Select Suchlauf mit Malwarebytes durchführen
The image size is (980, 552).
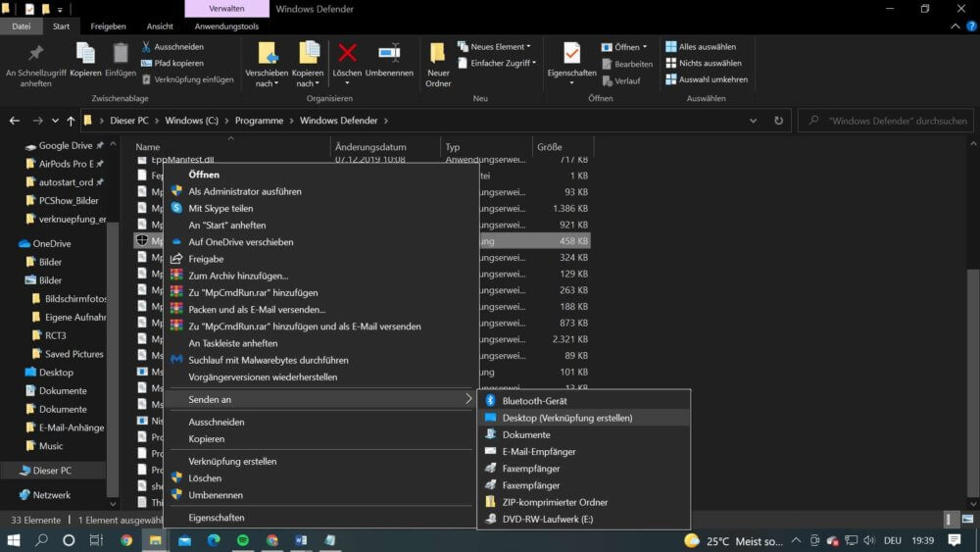point(320,360)
